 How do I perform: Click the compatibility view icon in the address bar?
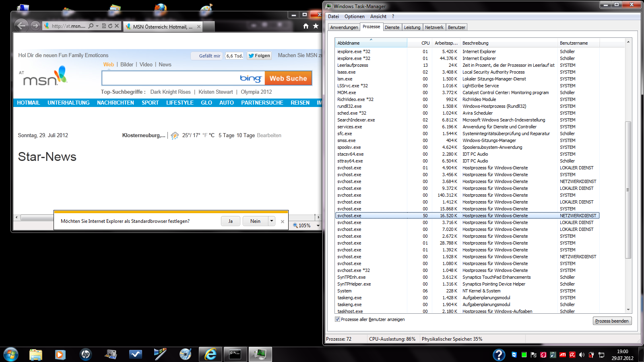104,26
